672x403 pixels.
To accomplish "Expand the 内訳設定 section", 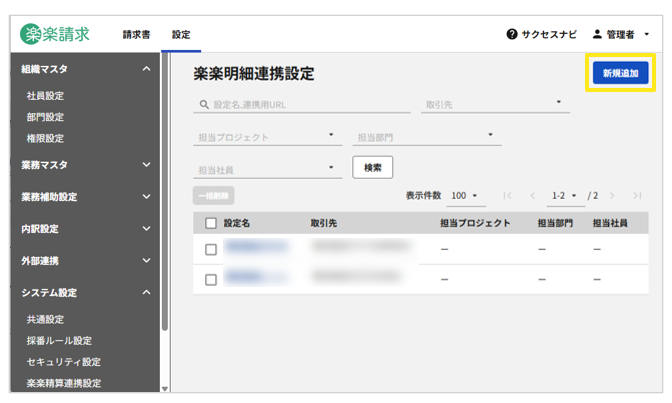I will pos(146,229).
